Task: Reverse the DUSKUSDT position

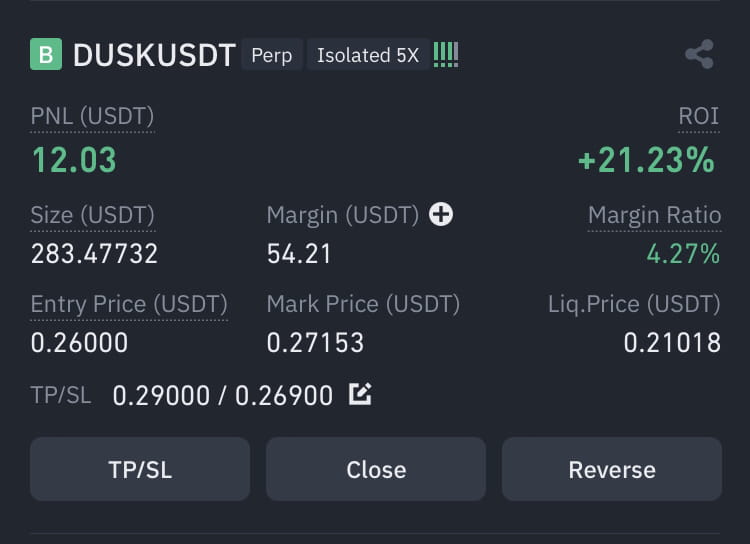Action: point(612,469)
